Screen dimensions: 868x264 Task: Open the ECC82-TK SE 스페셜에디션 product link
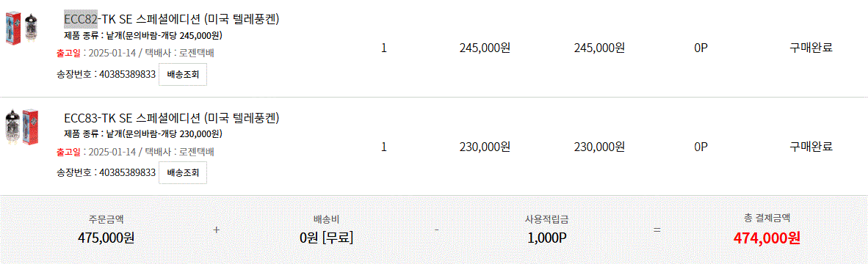[172, 20]
